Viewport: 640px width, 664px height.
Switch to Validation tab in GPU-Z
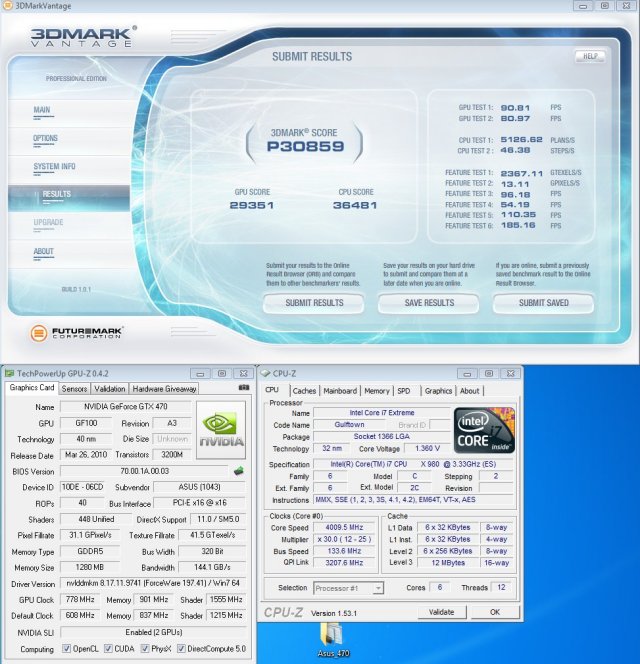pos(110,389)
